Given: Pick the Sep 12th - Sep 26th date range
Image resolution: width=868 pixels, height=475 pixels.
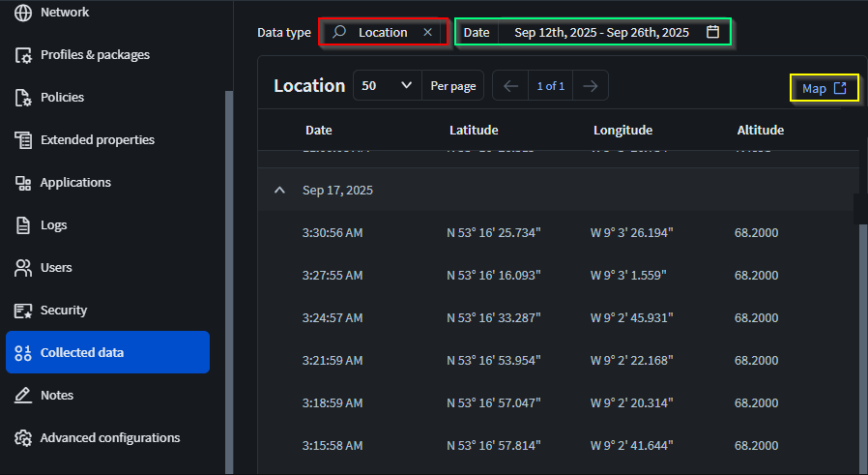Looking at the screenshot, I should 601,32.
